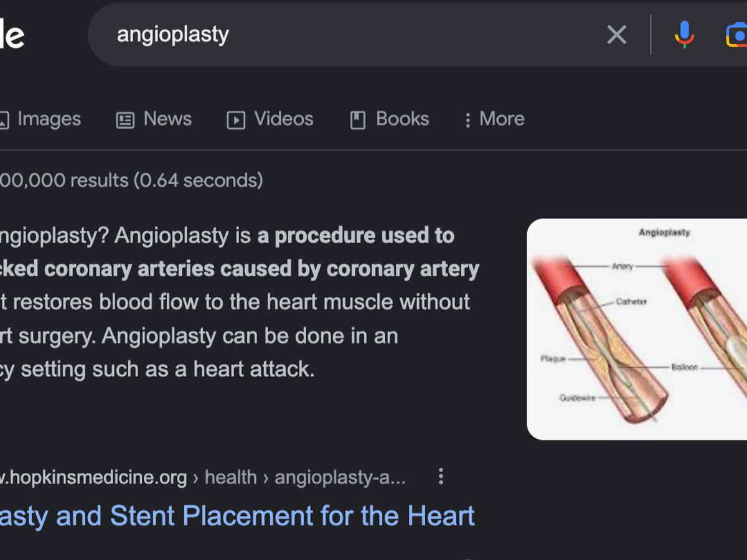Switch to the Books tab
The width and height of the screenshot is (747, 560).
point(402,119)
